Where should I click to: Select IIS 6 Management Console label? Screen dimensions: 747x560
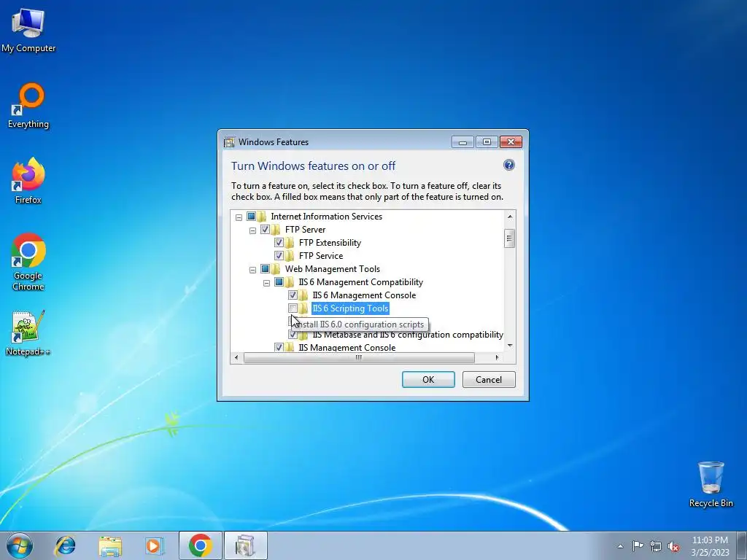(x=364, y=295)
